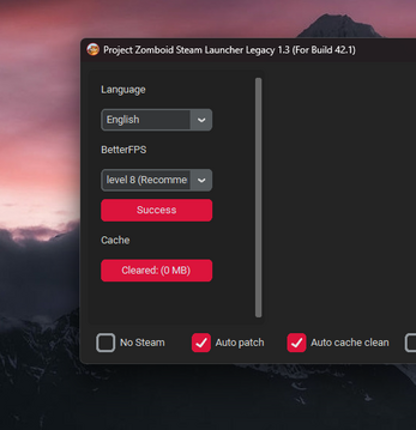Open the Language dropdown arrow
Screen dimensions: 416x430
pos(201,120)
